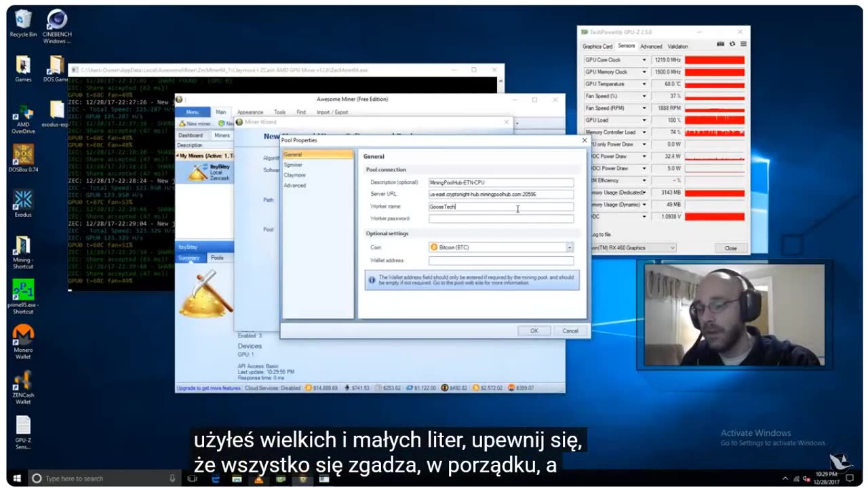Open the Fan Speed (%) sensor dropdown

[x=644, y=96]
